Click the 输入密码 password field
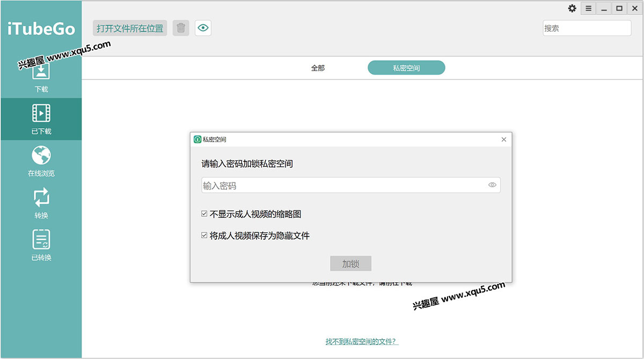644x359 pixels. coord(343,185)
